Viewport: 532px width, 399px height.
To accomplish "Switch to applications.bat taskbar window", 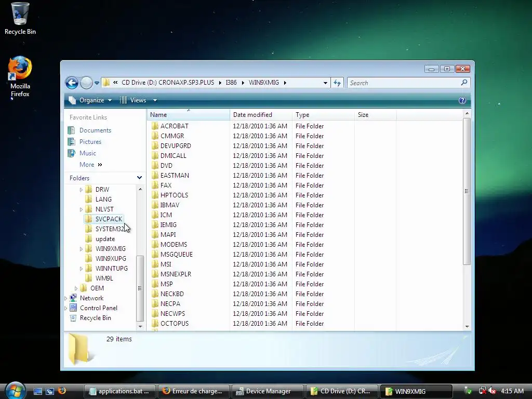I will coord(120,391).
